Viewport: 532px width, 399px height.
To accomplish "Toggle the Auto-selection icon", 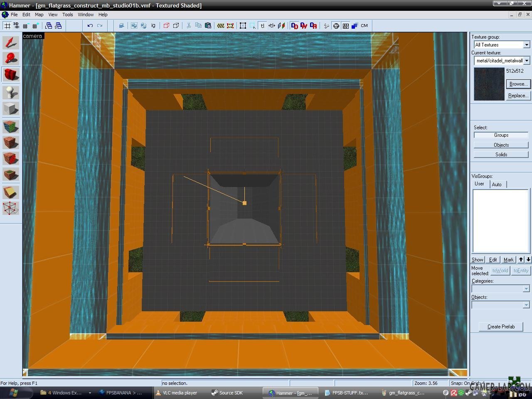I will [x=253, y=26].
